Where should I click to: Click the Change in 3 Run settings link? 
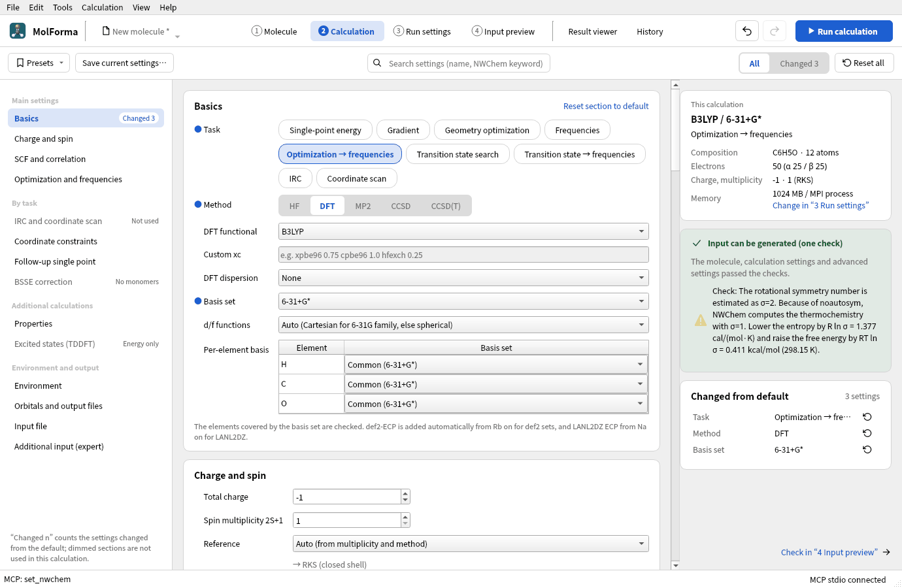[x=820, y=205]
